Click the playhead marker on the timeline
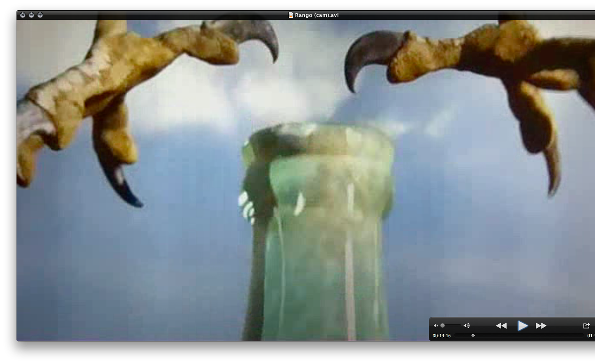Screen dimensions: 595x364 [x=473, y=335]
